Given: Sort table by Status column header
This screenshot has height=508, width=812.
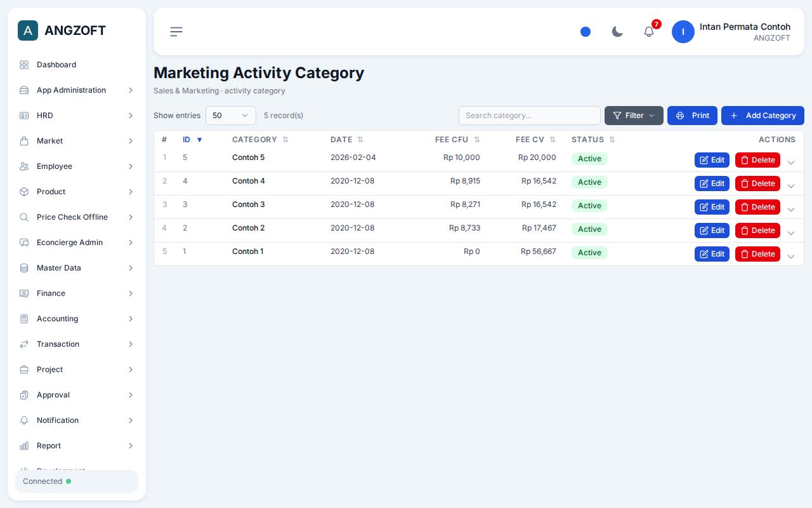Looking at the screenshot, I should tap(593, 140).
